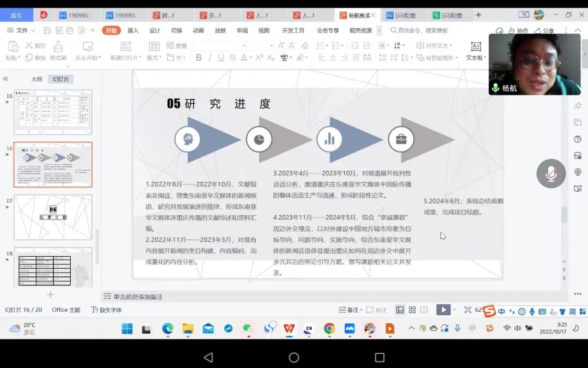Click the Cut (剪切) tool
The width and height of the screenshot is (588, 368).
(35, 45)
